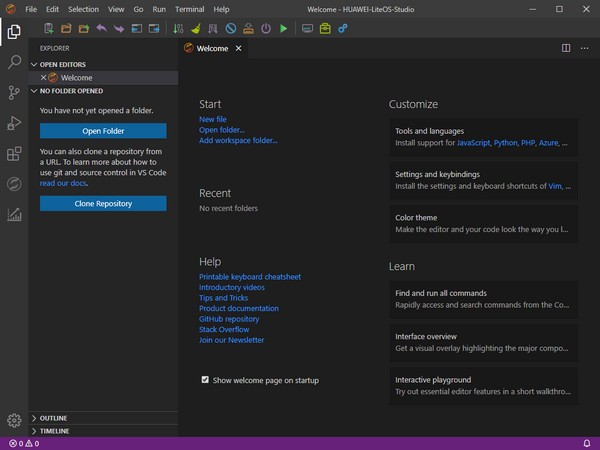Collapse the Open Editors section
Image resolution: width=600 pixels, height=450 pixels.
[x=63, y=64]
